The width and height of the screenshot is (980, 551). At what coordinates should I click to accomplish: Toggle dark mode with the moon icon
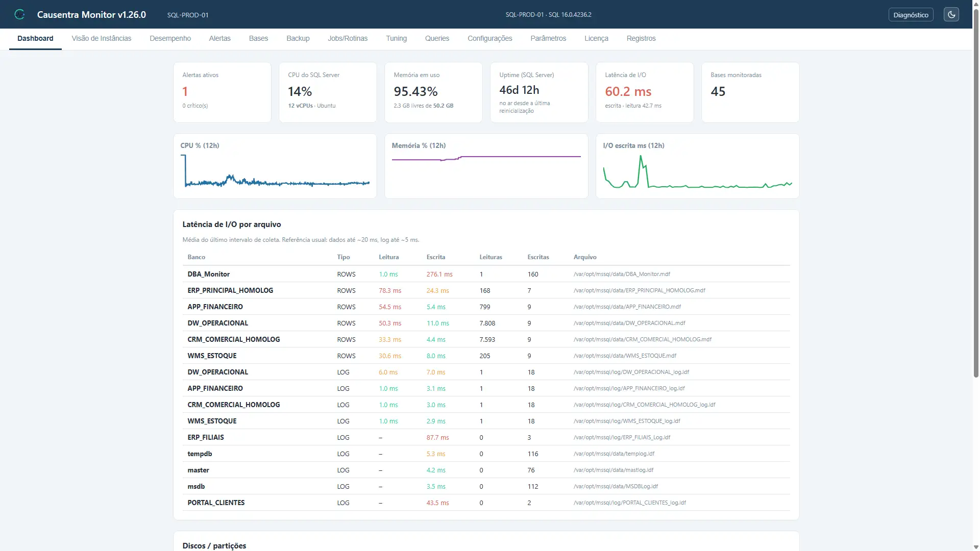pos(951,14)
